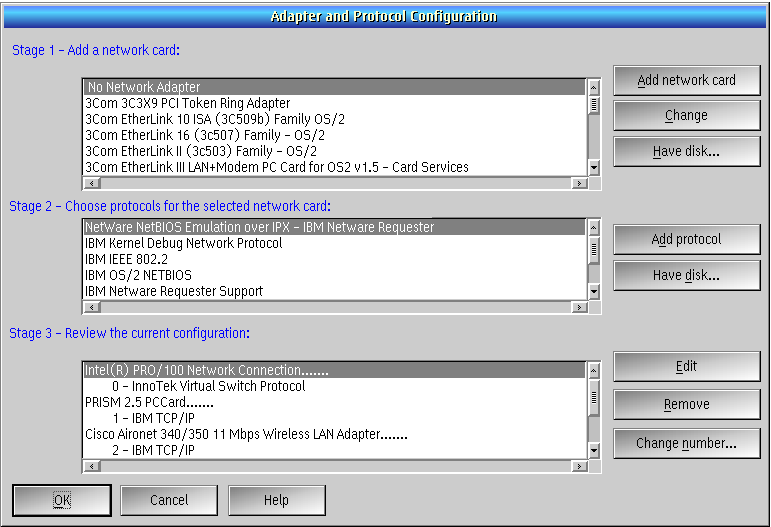Click the Adapter and Protocol Configuration title bar

385,17
